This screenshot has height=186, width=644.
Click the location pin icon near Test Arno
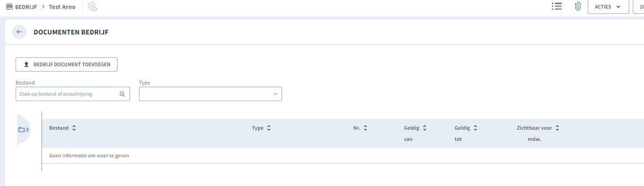tap(93, 7)
